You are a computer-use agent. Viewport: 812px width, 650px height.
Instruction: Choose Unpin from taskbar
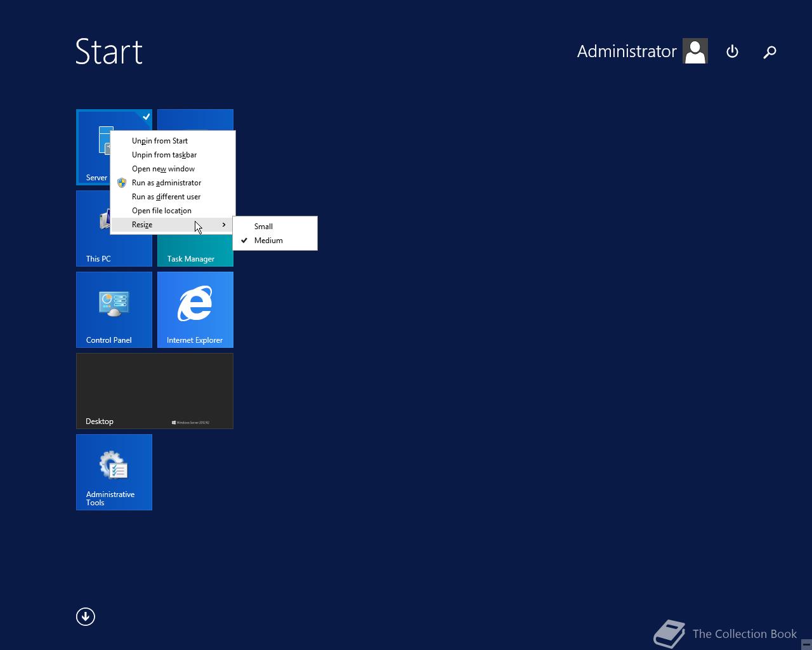tap(173, 155)
